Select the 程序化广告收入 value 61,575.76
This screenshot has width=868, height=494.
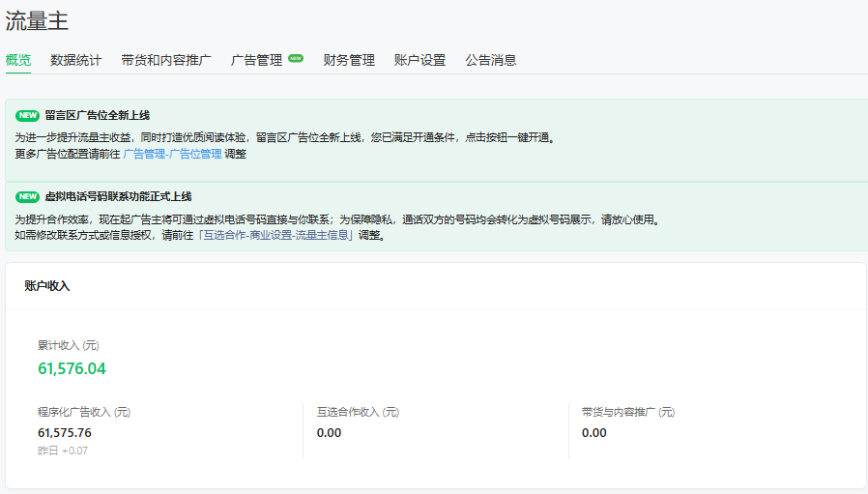click(x=65, y=432)
